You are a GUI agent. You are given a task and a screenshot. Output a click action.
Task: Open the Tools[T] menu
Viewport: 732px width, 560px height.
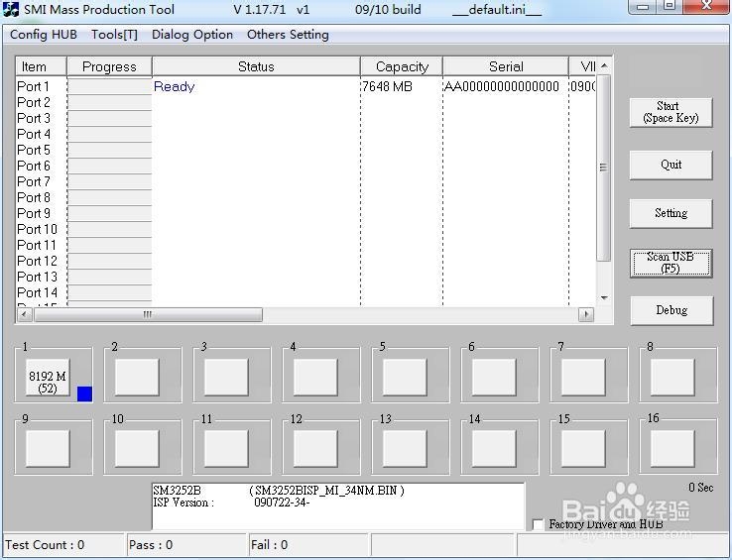114,35
